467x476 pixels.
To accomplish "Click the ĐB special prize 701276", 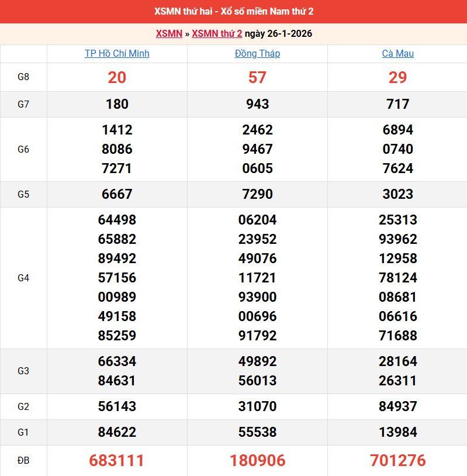I will [397, 461].
